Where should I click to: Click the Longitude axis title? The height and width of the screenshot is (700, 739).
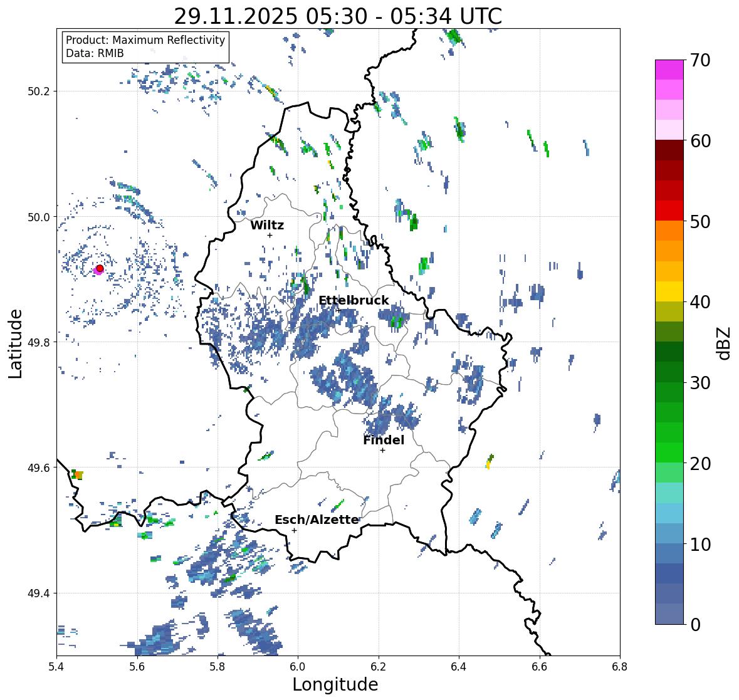point(335,684)
